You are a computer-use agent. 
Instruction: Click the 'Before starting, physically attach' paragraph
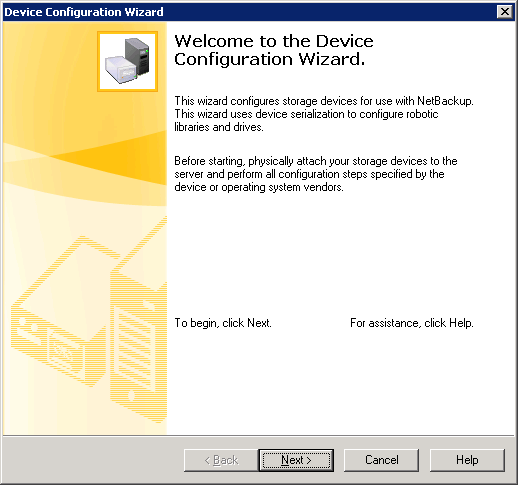pos(316,174)
